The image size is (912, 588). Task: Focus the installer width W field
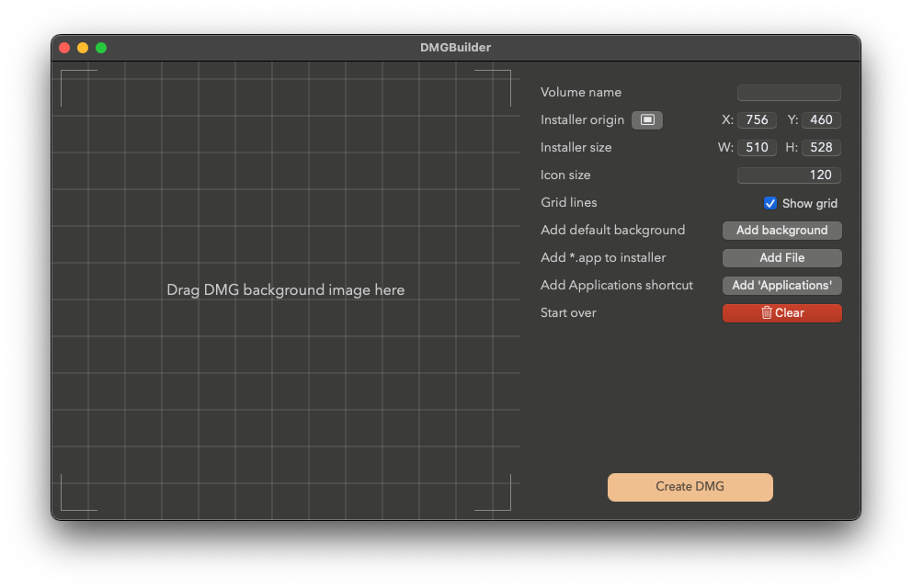757,148
